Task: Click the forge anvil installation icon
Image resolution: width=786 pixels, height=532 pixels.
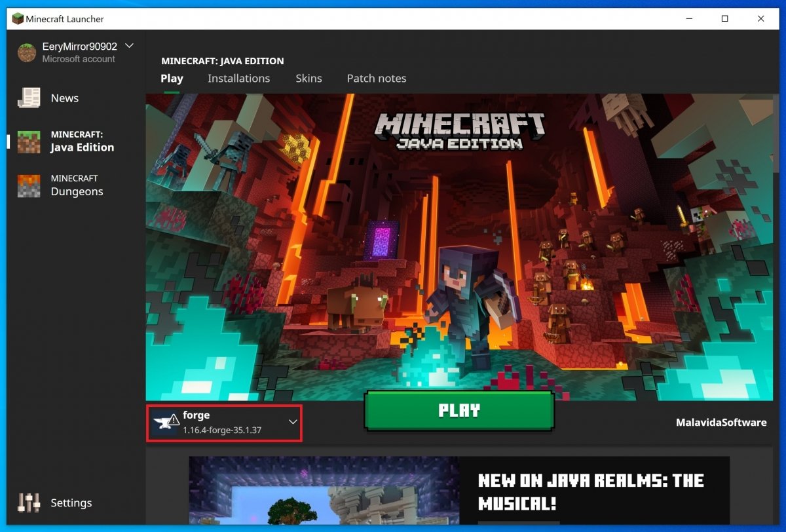Action: pos(166,423)
